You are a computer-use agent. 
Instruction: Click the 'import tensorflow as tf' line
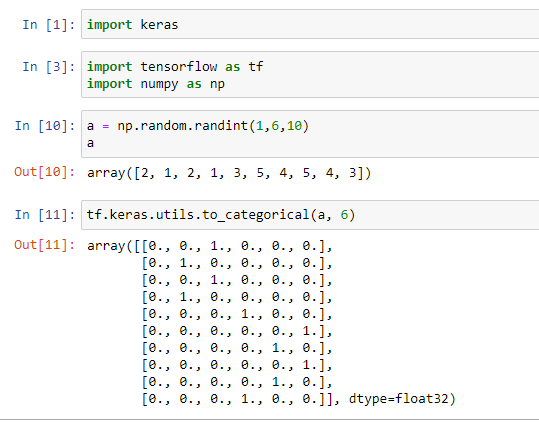[175, 66]
